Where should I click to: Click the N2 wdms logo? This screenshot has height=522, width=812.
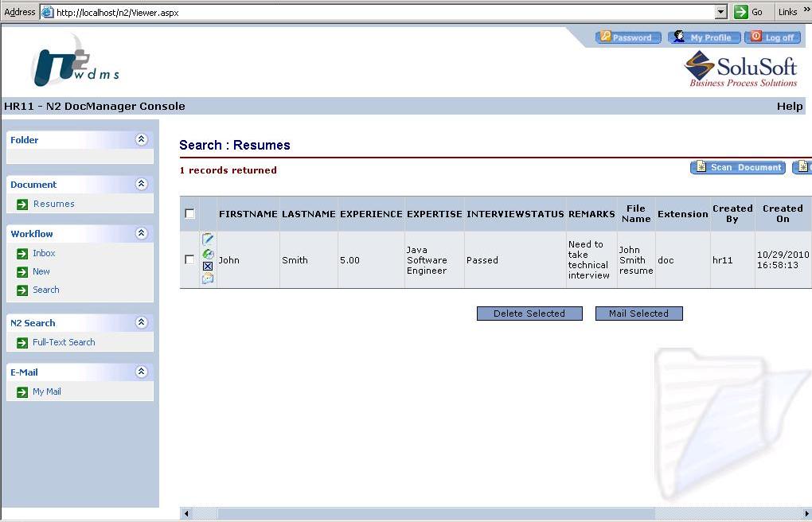click(75, 62)
